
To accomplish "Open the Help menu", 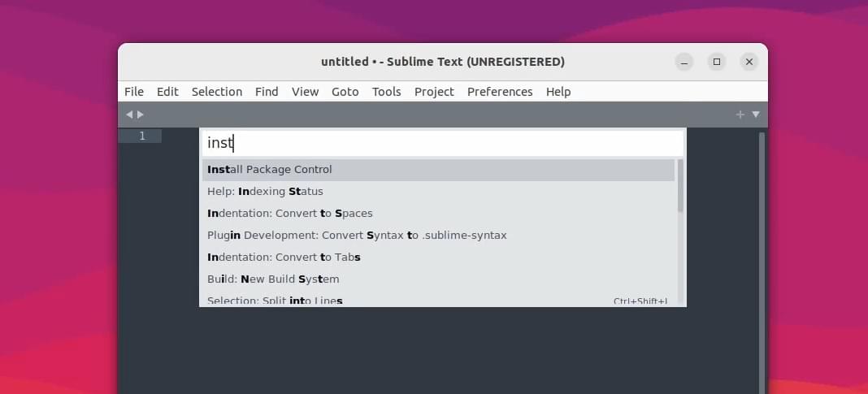I will coord(558,92).
